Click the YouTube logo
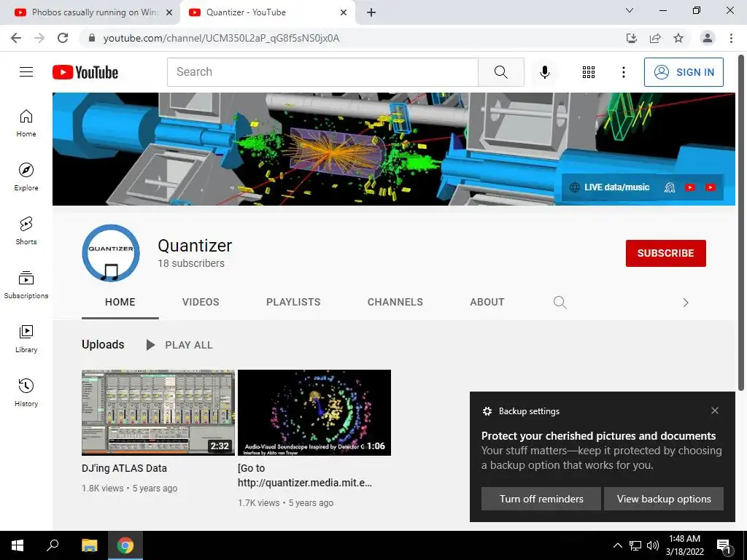 tap(85, 72)
